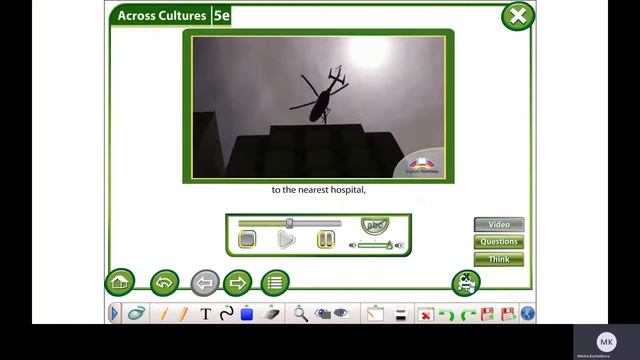
Task: Play the video
Action: pos(286,239)
